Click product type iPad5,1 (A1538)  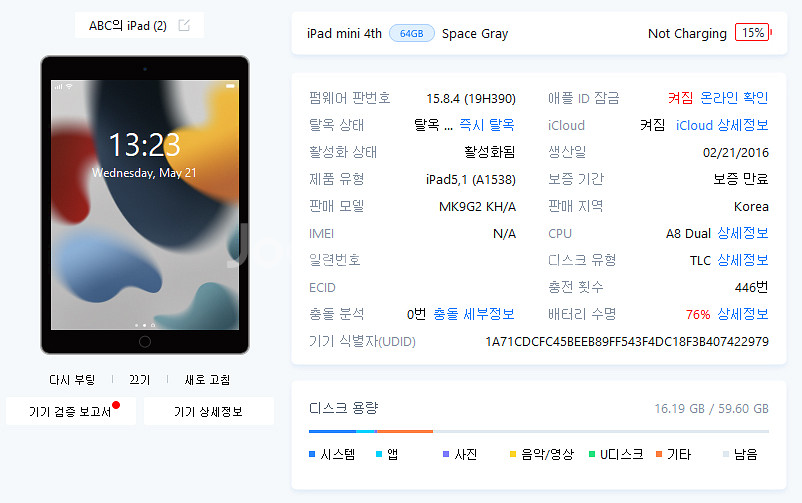pos(471,180)
